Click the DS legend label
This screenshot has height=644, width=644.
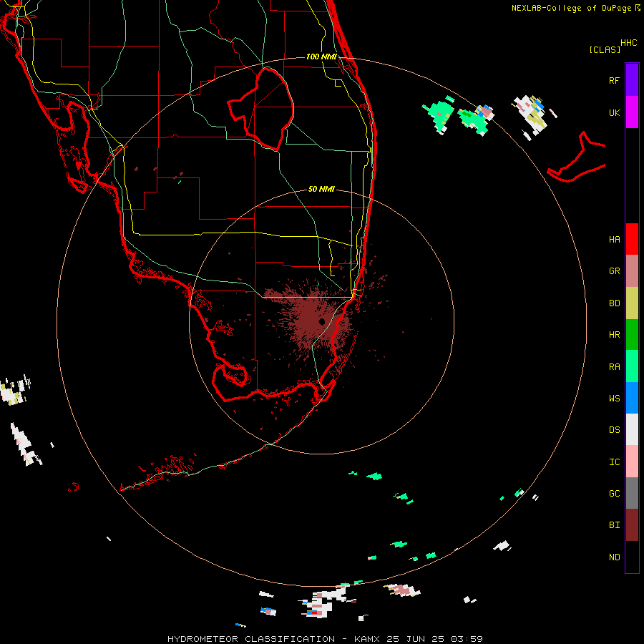[x=614, y=429]
